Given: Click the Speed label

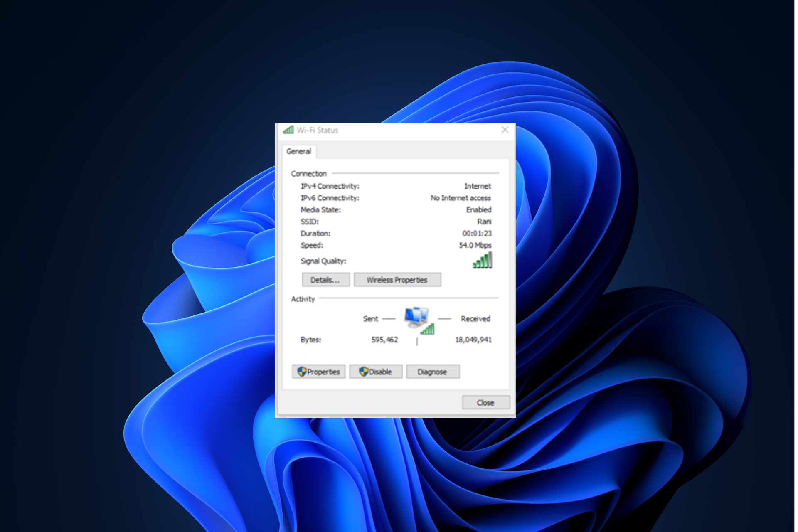Looking at the screenshot, I should tap(312, 245).
